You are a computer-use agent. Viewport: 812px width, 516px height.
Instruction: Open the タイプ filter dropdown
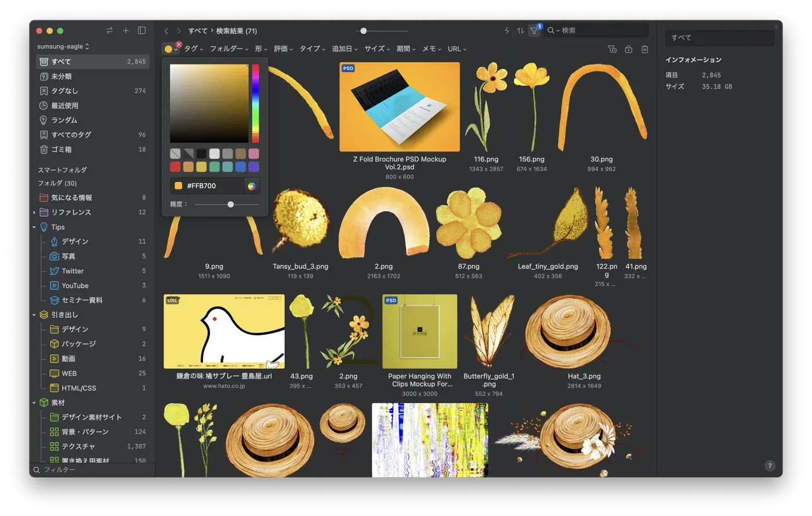[x=313, y=49]
